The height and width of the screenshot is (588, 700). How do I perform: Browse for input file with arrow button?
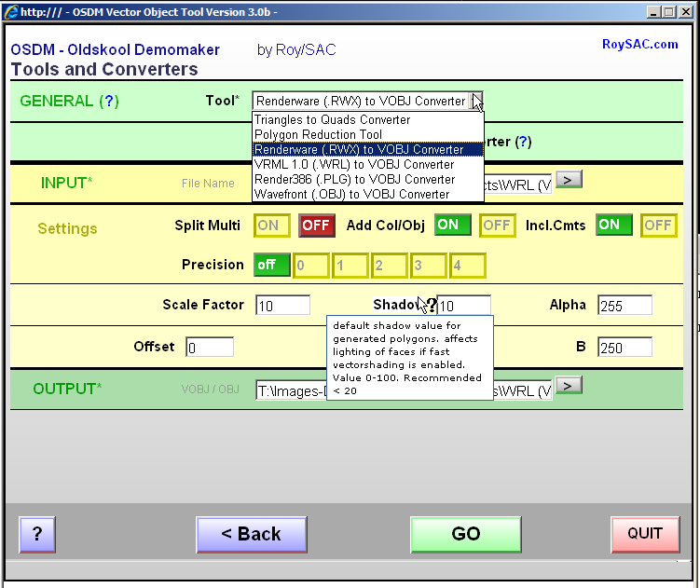coord(569,180)
